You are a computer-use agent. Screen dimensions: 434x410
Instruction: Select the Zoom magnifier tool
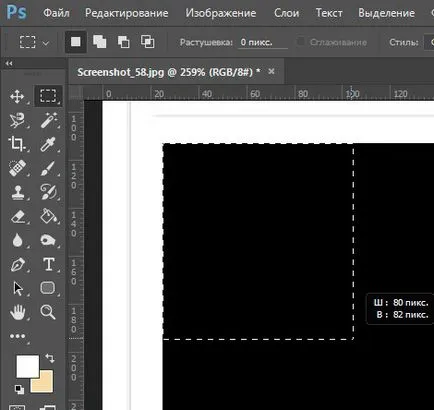coord(48,312)
